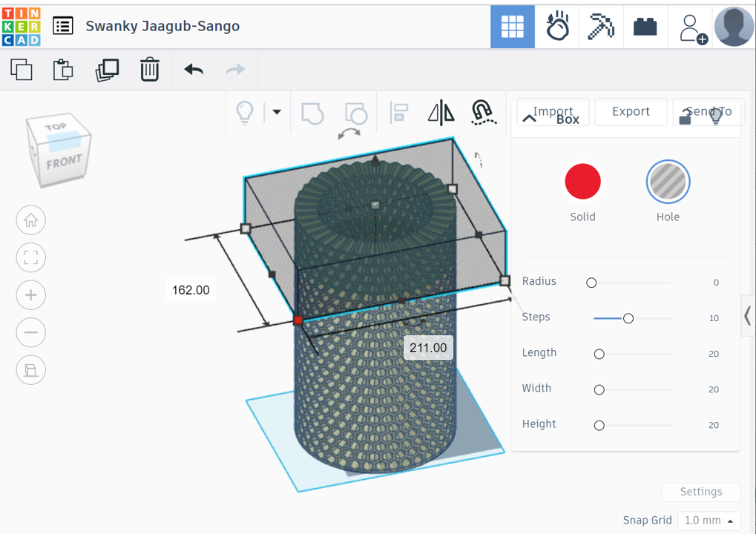
Task: Open lightbulb visibility dropdown arrow
Action: coord(277,112)
